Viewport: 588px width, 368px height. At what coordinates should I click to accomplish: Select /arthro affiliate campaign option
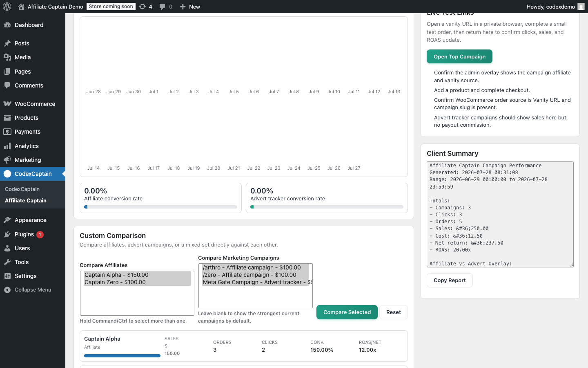(x=256, y=267)
